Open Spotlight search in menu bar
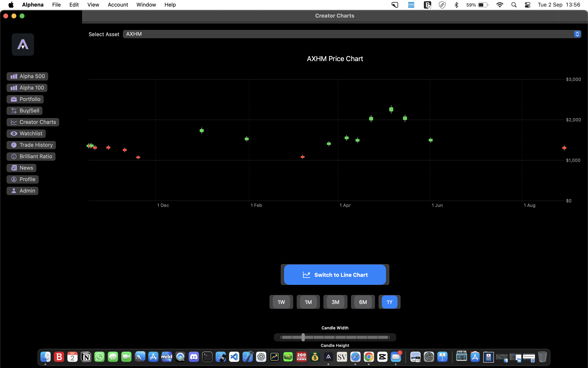The image size is (588, 368). (514, 5)
